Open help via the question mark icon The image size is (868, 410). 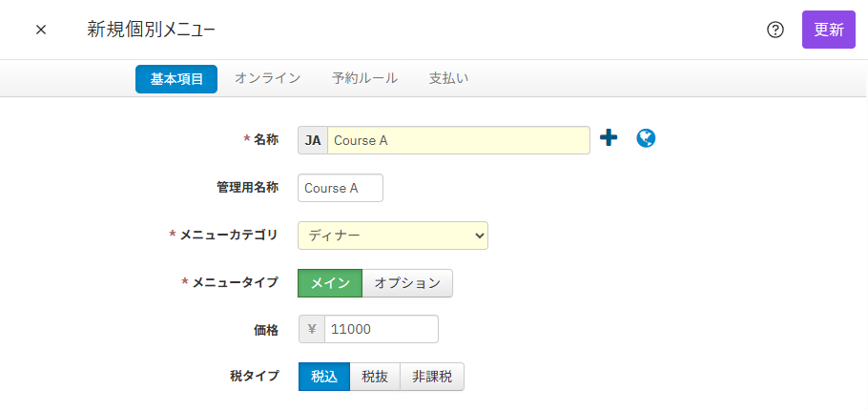775,30
